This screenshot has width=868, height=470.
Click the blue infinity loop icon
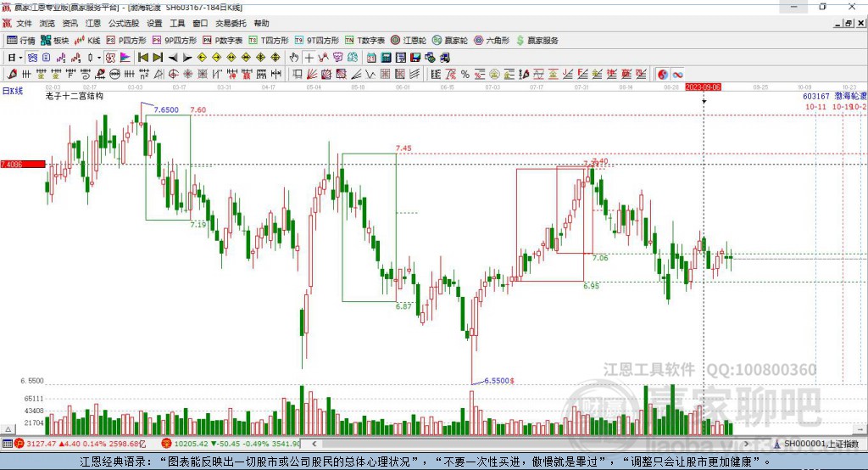click(x=677, y=75)
